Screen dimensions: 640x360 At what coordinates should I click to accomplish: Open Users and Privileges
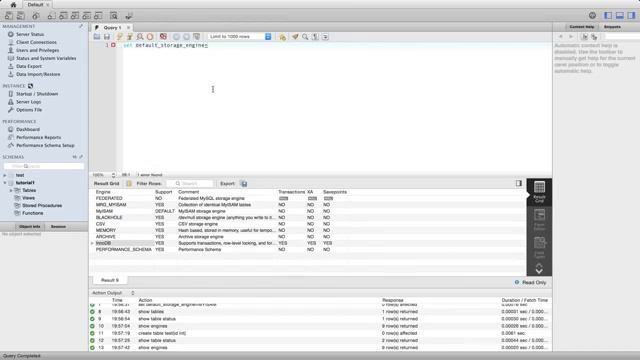[38, 50]
